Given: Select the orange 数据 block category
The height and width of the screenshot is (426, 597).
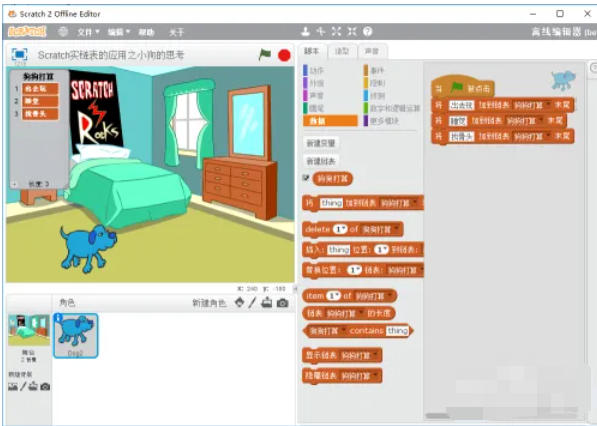Looking at the screenshot, I should click(x=330, y=121).
